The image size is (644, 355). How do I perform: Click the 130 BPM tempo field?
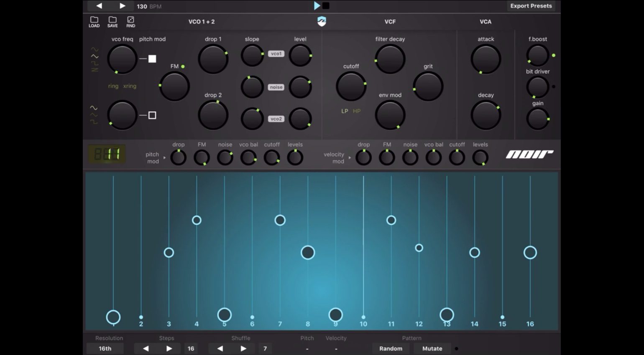(x=149, y=6)
